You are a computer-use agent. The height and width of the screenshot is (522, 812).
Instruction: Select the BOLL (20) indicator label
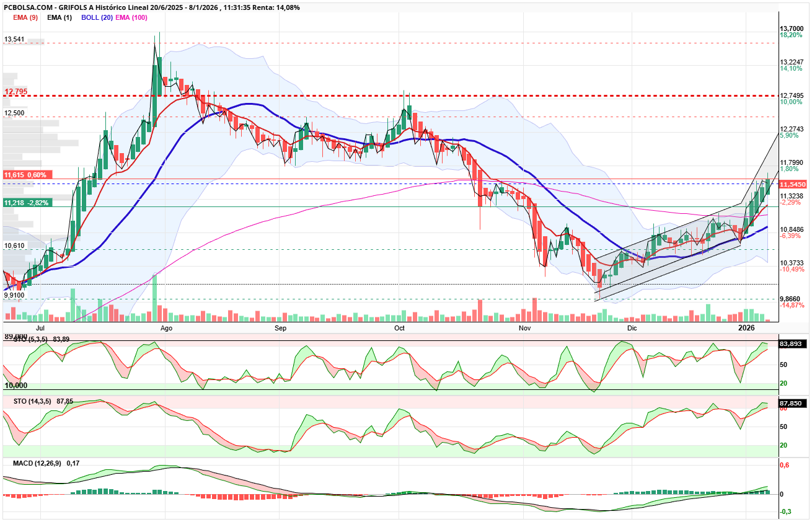[95, 17]
